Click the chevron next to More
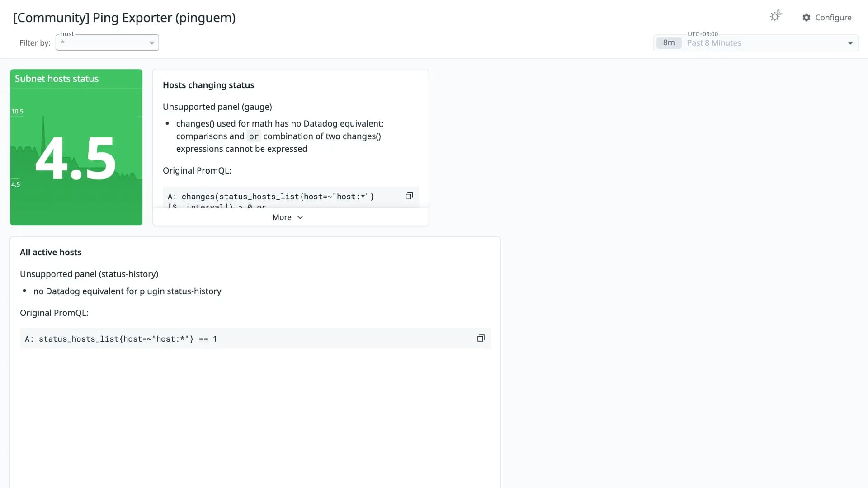868x488 pixels. 300,217
